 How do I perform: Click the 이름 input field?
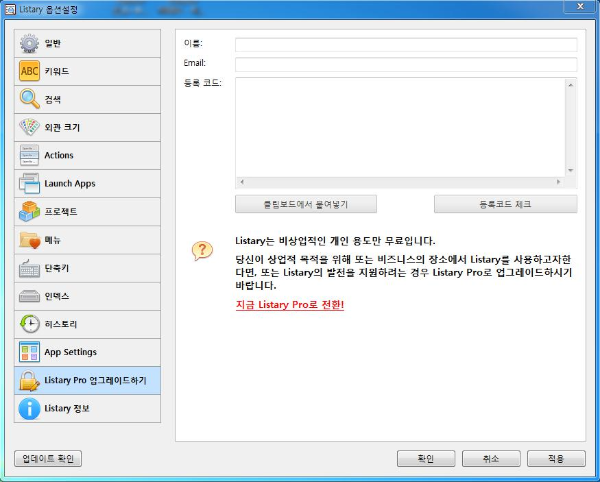(406, 45)
